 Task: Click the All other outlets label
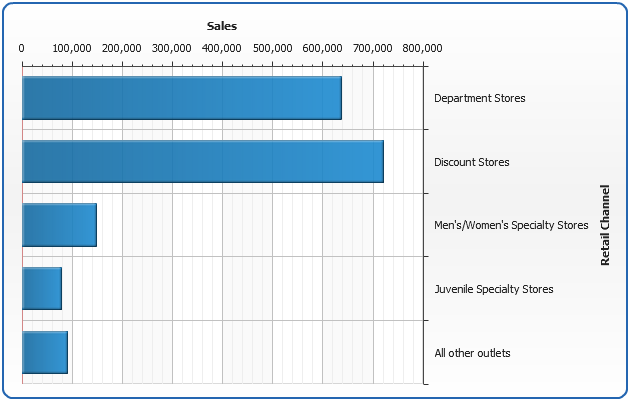tap(473, 353)
